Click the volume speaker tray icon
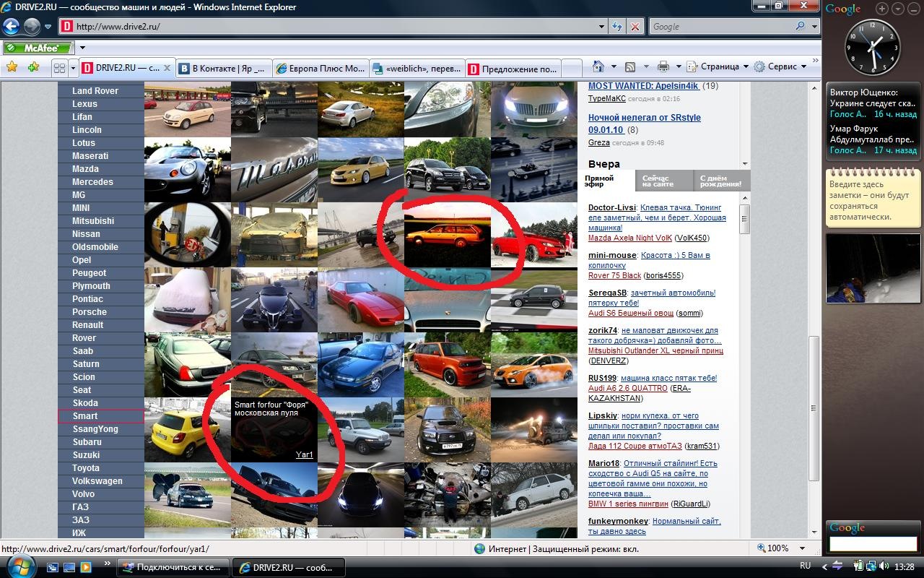924x578 pixels. click(884, 566)
